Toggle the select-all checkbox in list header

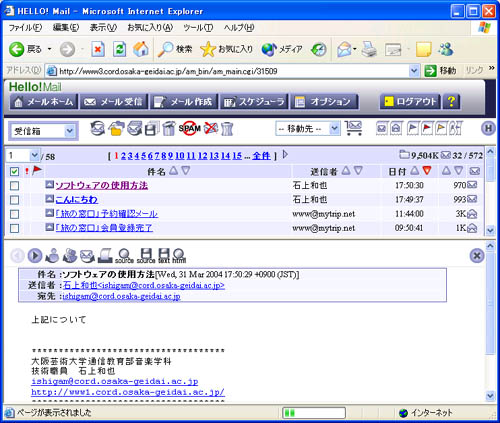(14, 172)
